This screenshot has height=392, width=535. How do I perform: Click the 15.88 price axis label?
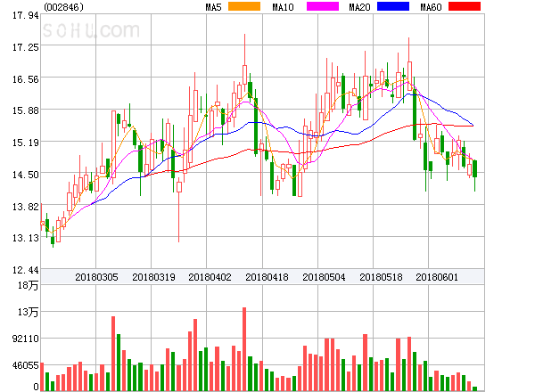click(x=26, y=110)
